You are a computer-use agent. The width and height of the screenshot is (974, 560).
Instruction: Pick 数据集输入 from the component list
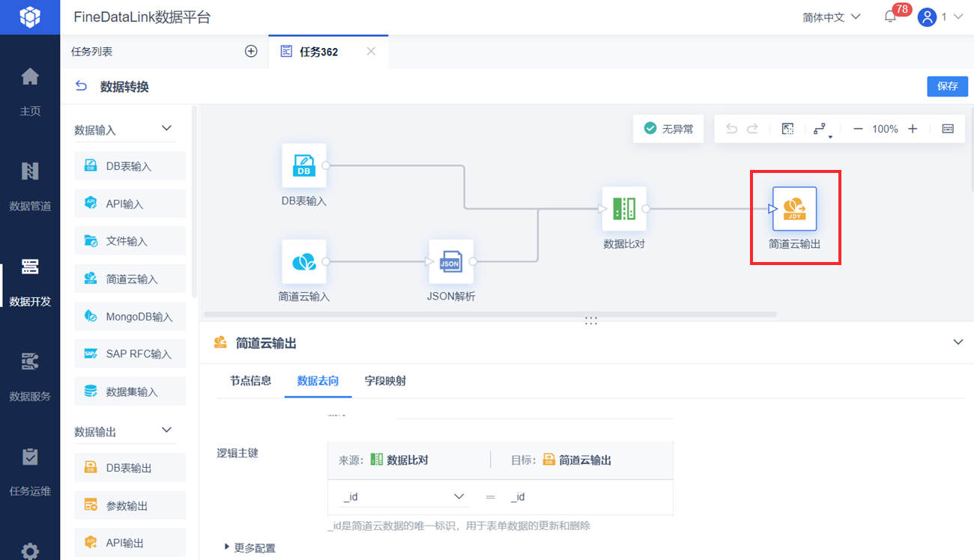click(x=130, y=391)
